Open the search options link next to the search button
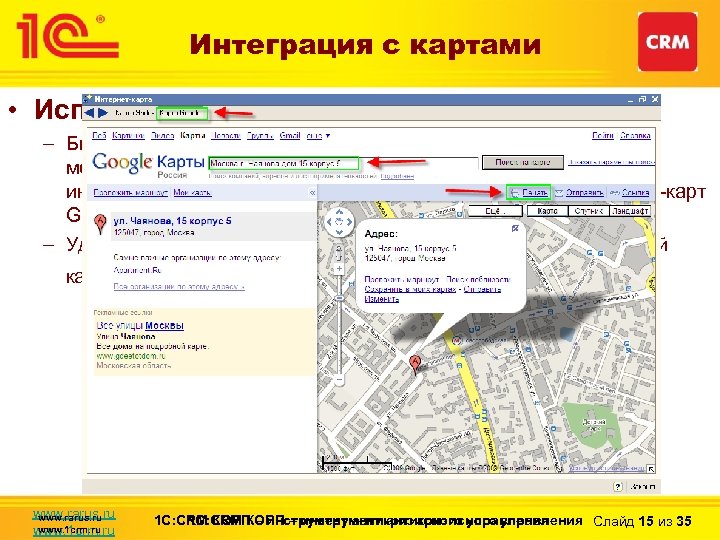 coord(611,162)
